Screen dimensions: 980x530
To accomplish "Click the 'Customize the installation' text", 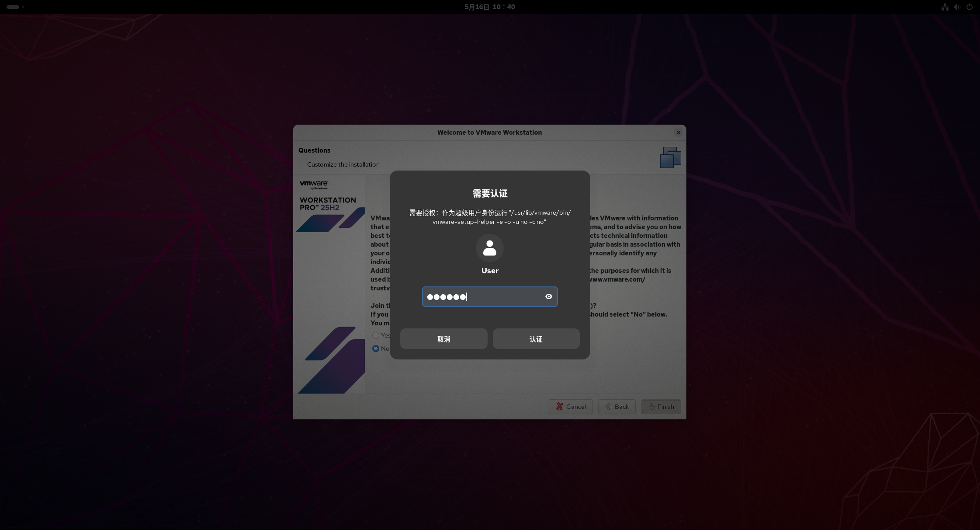I will 343,164.
